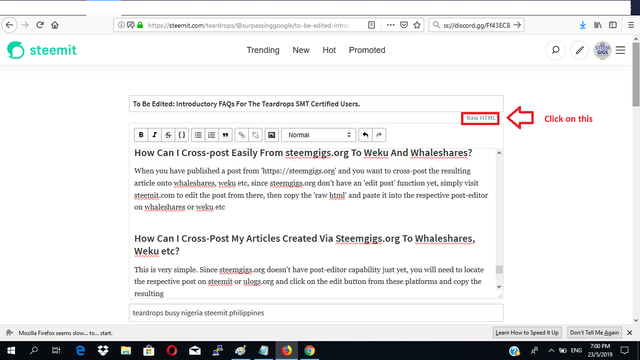
Task: Open the Normal paragraph style dropdown
Action: [318, 135]
